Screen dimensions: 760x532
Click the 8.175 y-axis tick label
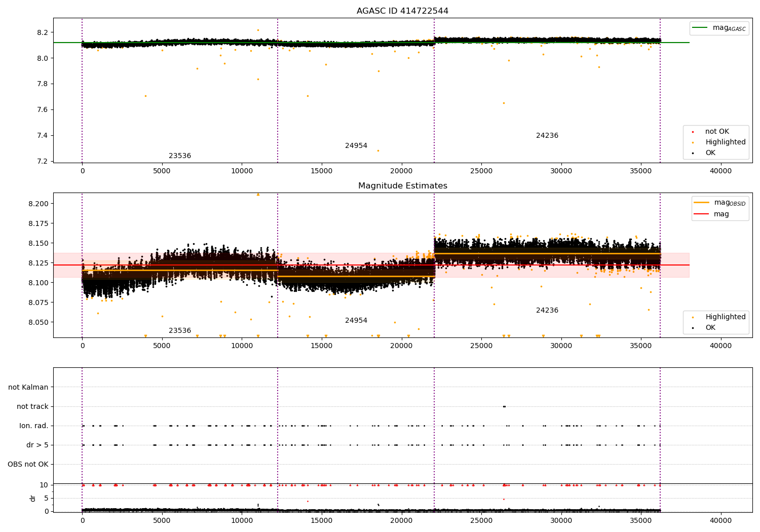click(x=39, y=223)
